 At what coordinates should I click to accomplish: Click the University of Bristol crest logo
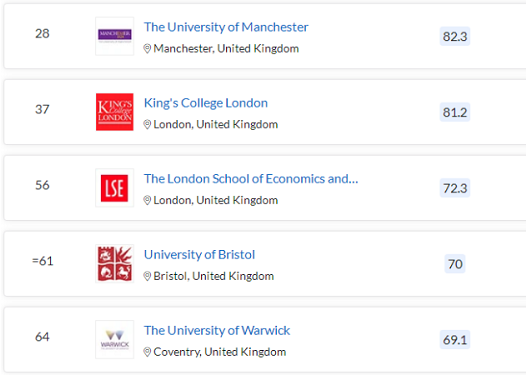point(115,264)
